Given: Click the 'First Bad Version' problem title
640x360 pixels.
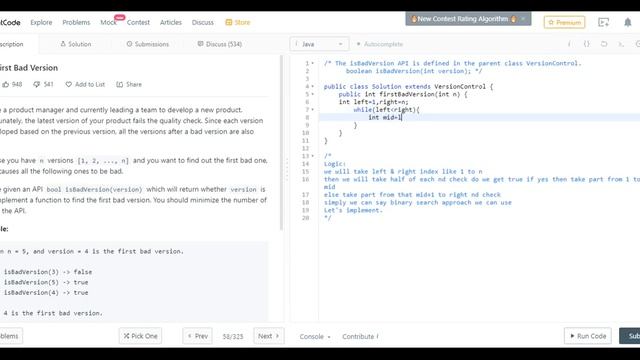Looking at the screenshot, I should pos(29,68).
